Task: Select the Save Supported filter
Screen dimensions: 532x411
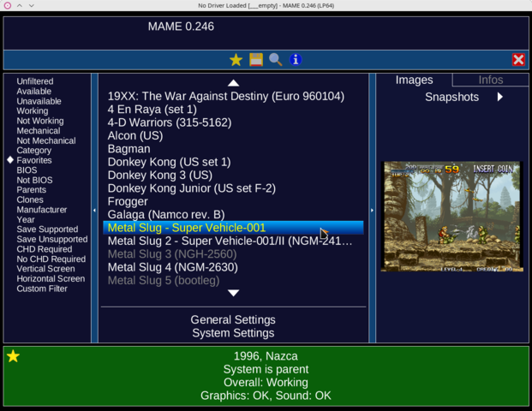Action: 47,229
